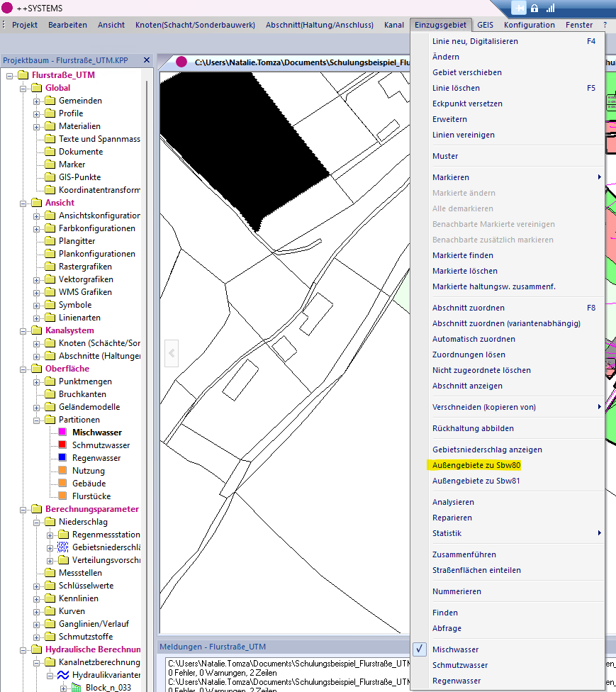Open the Markieren submenu
616x692 pixels.
click(450, 177)
